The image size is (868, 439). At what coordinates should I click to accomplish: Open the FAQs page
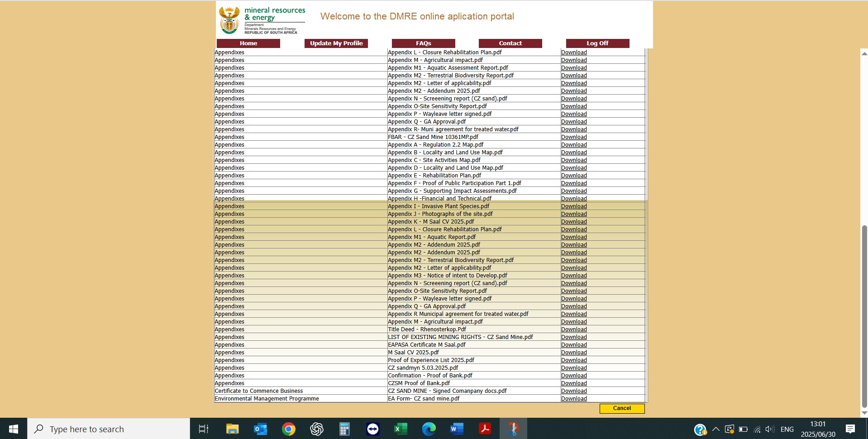(x=424, y=43)
